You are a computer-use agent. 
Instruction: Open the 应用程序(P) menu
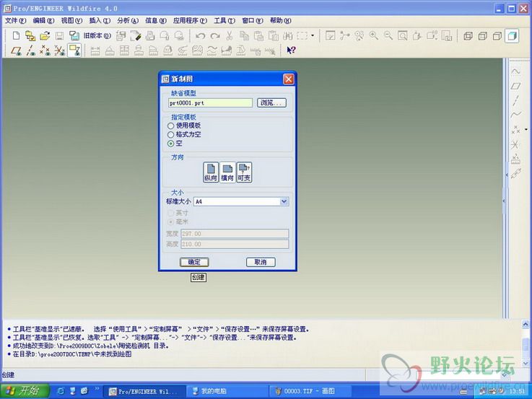coord(190,21)
